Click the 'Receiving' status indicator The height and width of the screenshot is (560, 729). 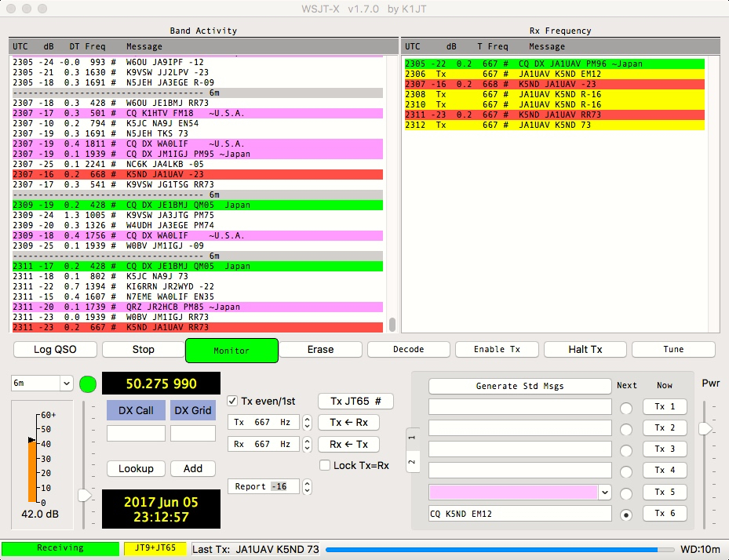[60, 548]
